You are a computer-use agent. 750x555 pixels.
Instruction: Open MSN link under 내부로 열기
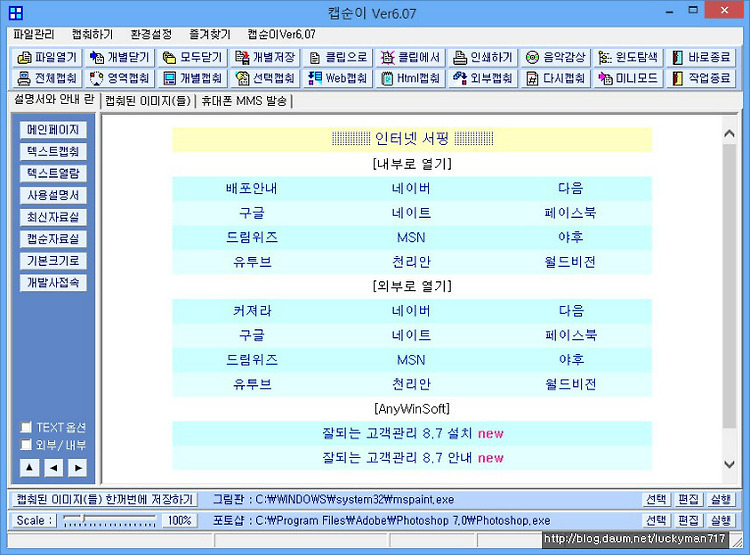(x=411, y=237)
